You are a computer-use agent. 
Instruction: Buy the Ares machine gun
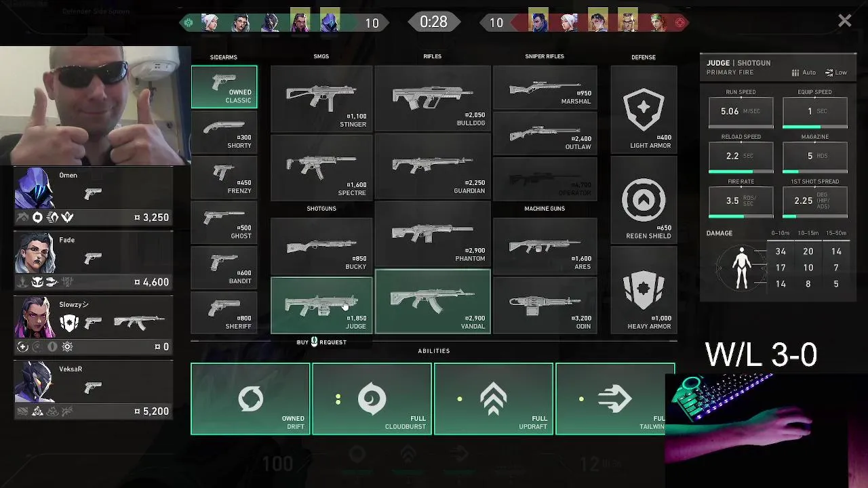point(545,247)
